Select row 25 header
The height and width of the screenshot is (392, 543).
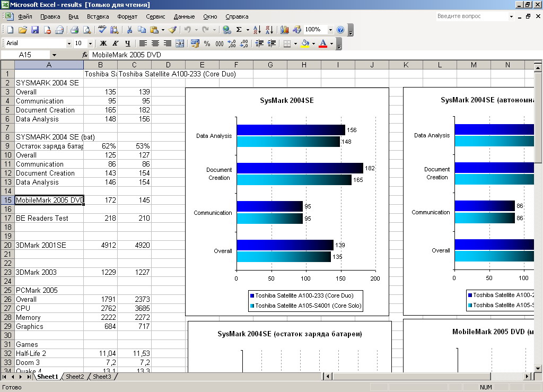7,290
